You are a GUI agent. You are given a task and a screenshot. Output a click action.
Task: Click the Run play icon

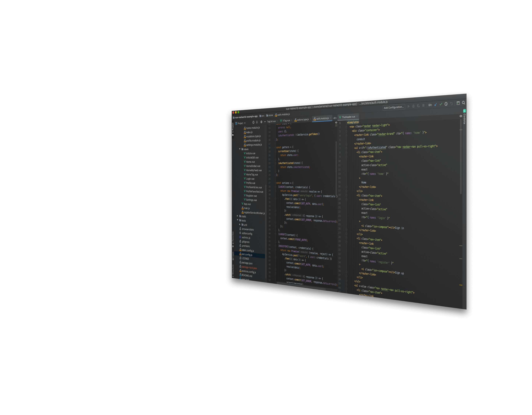click(x=408, y=106)
